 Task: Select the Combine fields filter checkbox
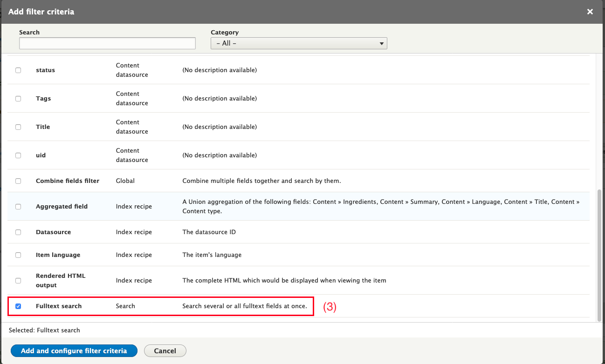click(x=18, y=181)
